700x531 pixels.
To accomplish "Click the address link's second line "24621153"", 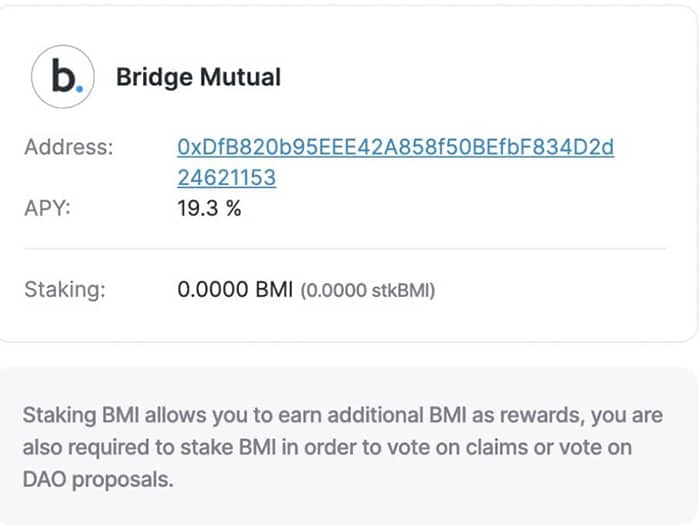I will pyautogui.click(x=226, y=178).
